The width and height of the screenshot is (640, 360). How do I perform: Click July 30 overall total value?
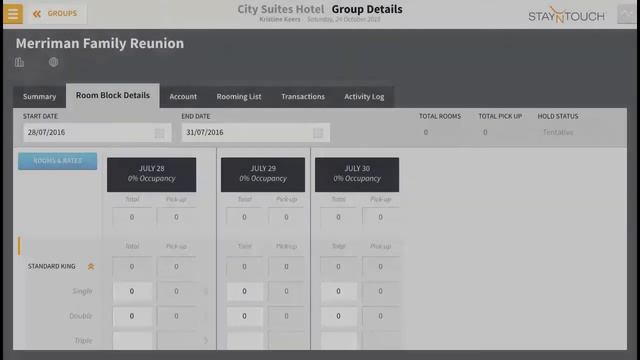pyautogui.click(x=338, y=217)
